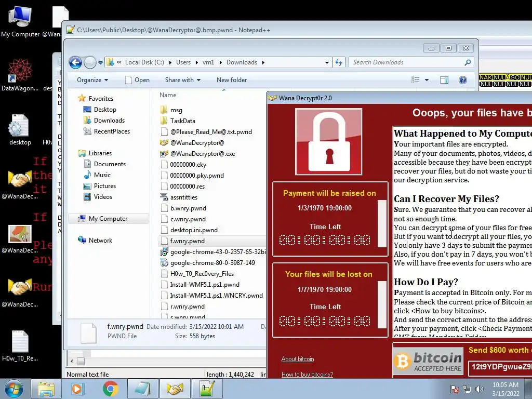Select Install-WMF5.1.ps1.WNCRY.pwnd file
This screenshot has width=532, height=399.
(x=211, y=296)
